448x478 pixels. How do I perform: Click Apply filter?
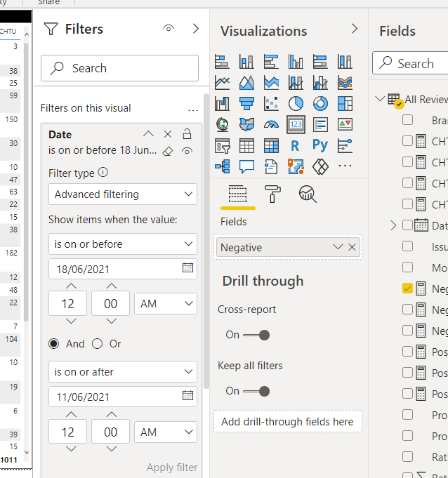[172, 467]
